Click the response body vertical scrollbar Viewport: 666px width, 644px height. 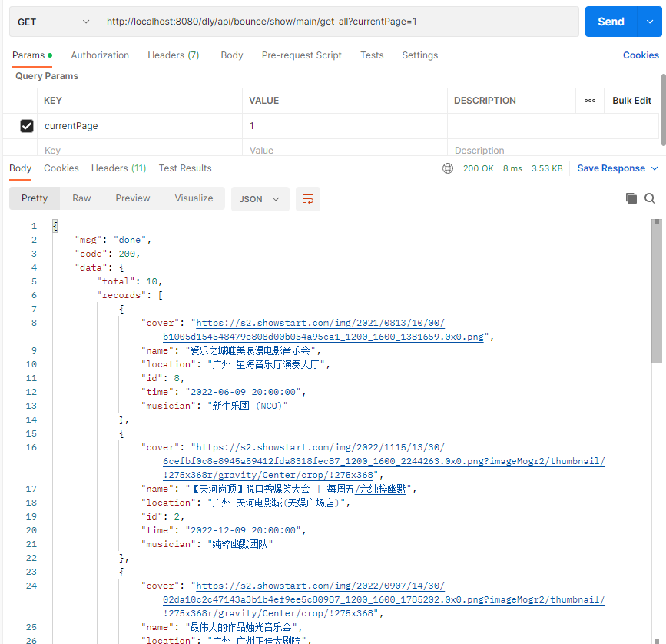click(656, 292)
